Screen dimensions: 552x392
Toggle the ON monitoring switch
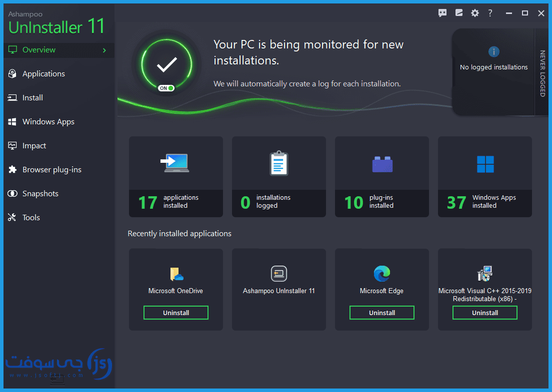click(166, 88)
